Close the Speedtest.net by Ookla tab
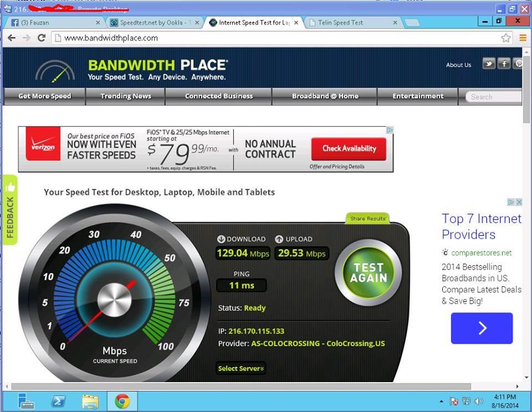The width and height of the screenshot is (532, 412). (x=197, y=23)
